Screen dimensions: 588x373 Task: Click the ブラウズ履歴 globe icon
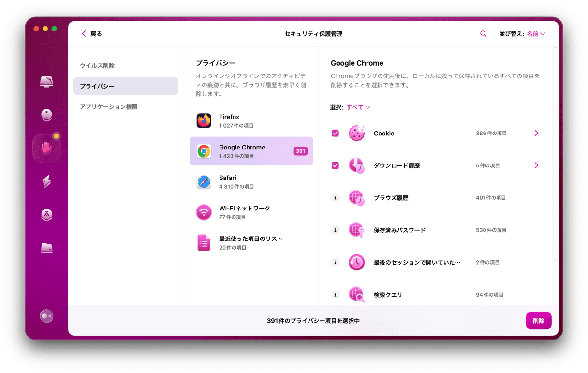tap(357, 198)
